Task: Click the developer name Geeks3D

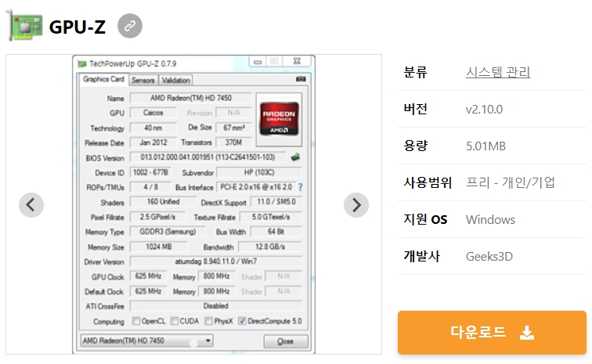Action: click(x=489, y=257)
